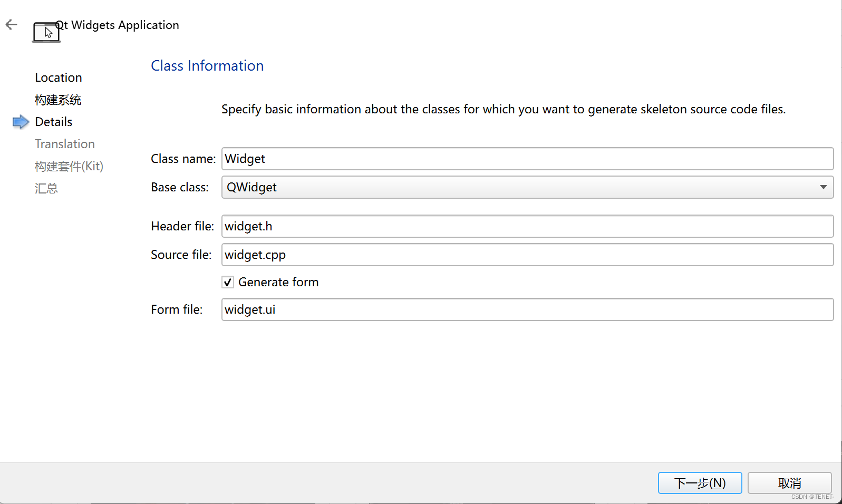Screen dimensions: 842x504
Task: Click the Header file input field
Action: 527,226
